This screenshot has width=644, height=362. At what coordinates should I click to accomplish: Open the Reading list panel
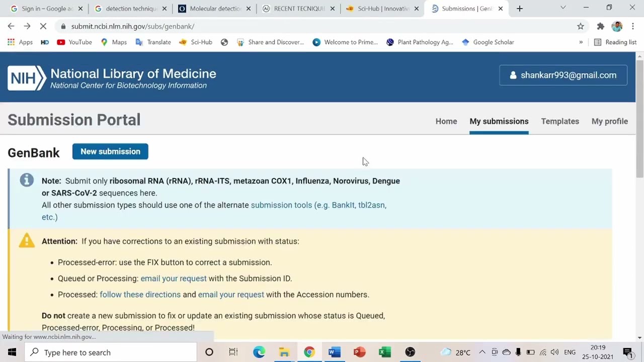615,42
